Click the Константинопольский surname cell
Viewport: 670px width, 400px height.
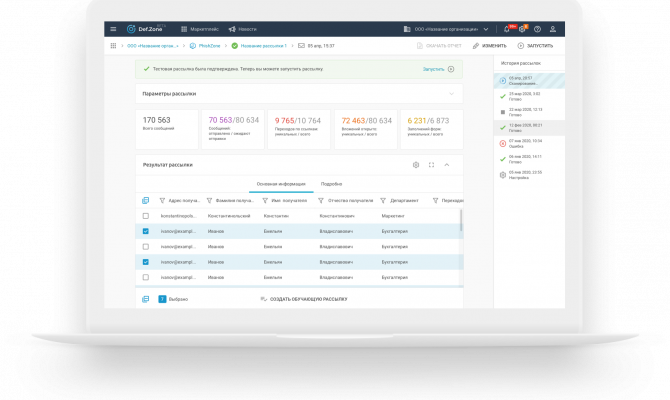click(x=229, y=216)
